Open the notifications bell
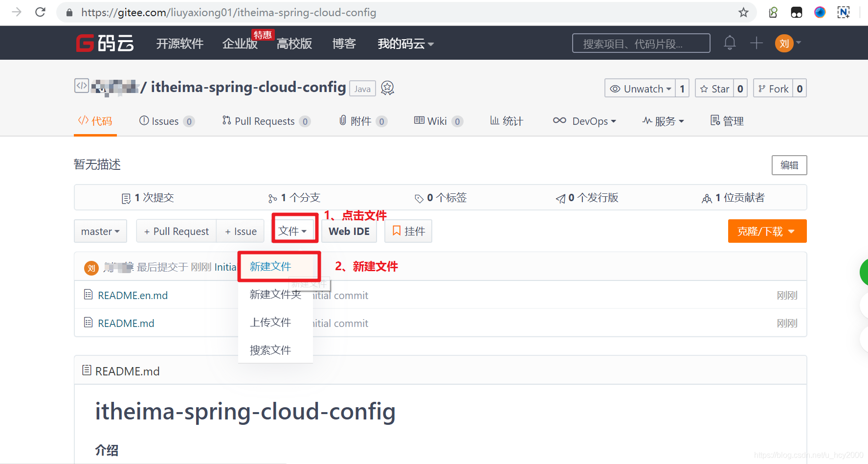This screenshot has height=464, width=868. [x=730, y=43]
